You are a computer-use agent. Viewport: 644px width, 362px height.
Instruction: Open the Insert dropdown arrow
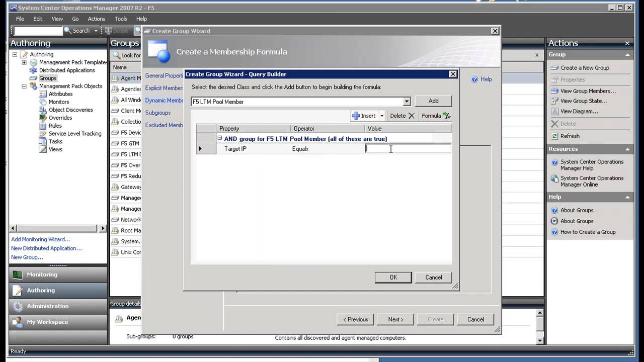382,116
